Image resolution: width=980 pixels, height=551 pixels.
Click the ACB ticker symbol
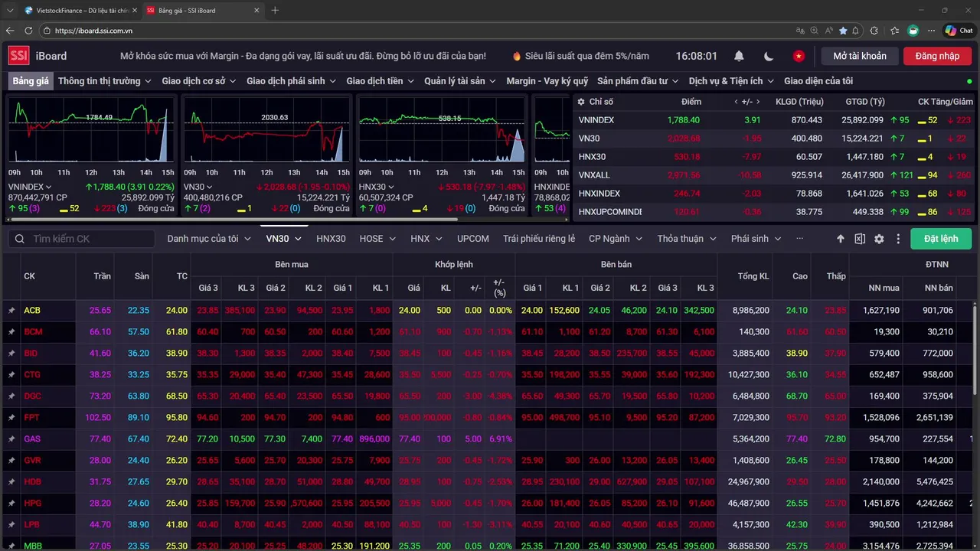point(32,311)
